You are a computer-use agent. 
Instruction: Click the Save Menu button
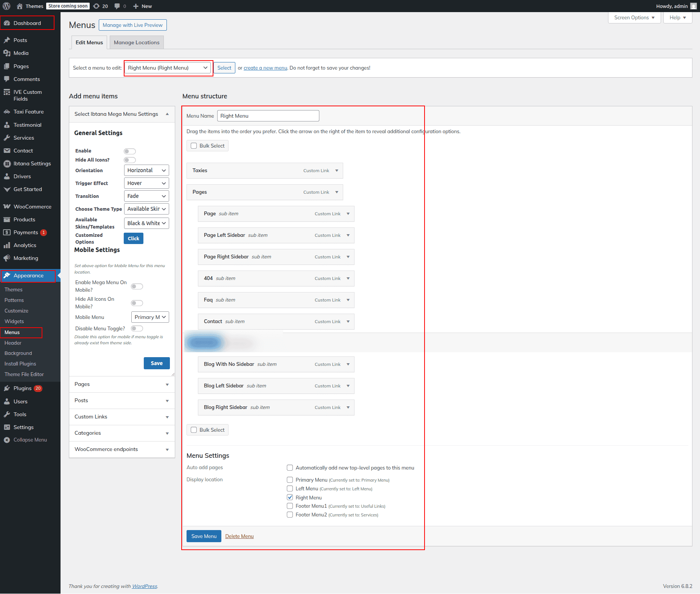(204, 536)
